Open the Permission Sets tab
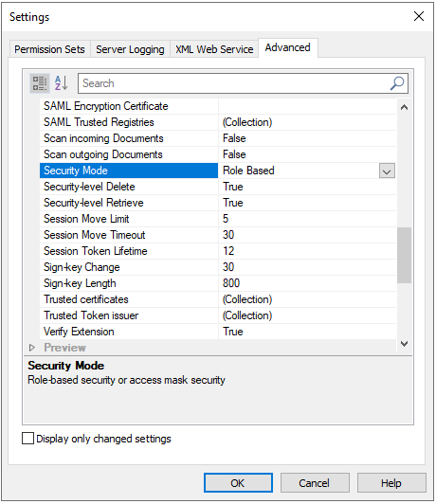The height and width of the screenshot is (504, 436). (x=49, y=49)
